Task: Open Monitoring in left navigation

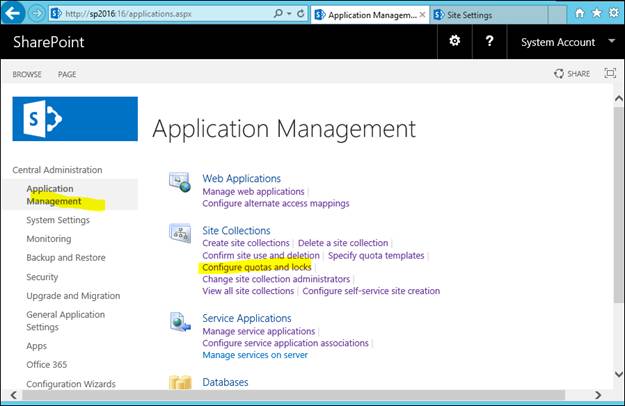Action: click(x=49, y=239)
